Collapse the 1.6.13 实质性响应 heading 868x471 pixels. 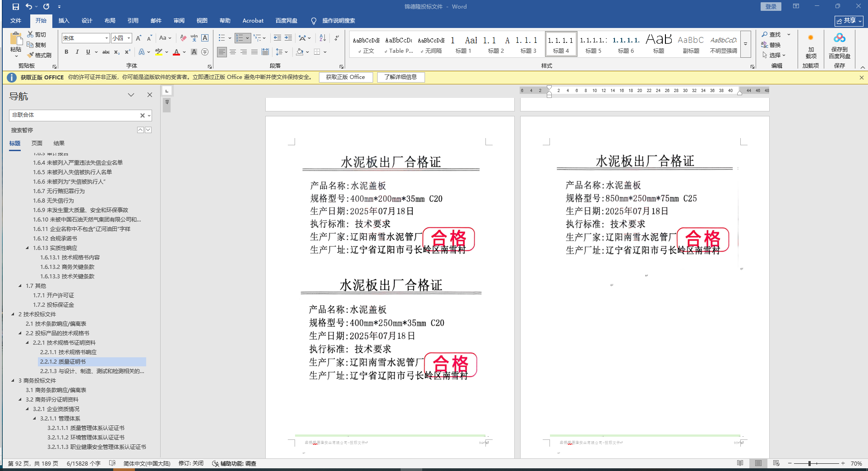tap(28, 248)
